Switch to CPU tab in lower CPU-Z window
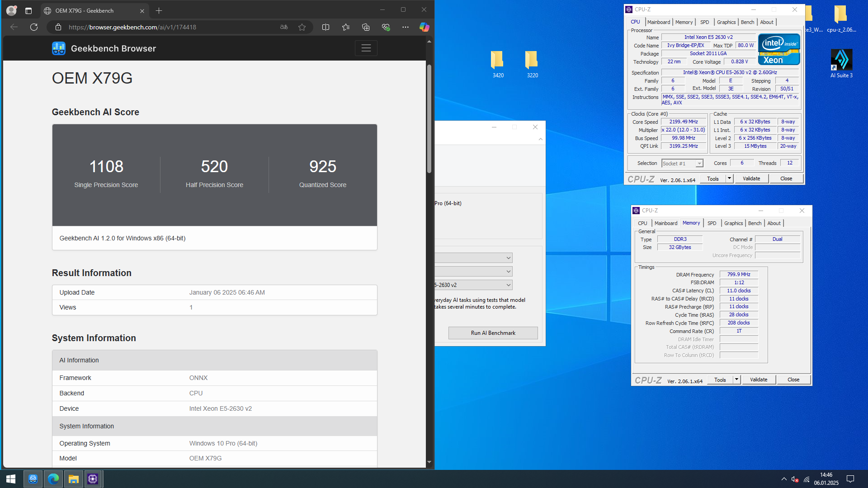This screenshot has height=488, width=868. [x=642, y=223]
